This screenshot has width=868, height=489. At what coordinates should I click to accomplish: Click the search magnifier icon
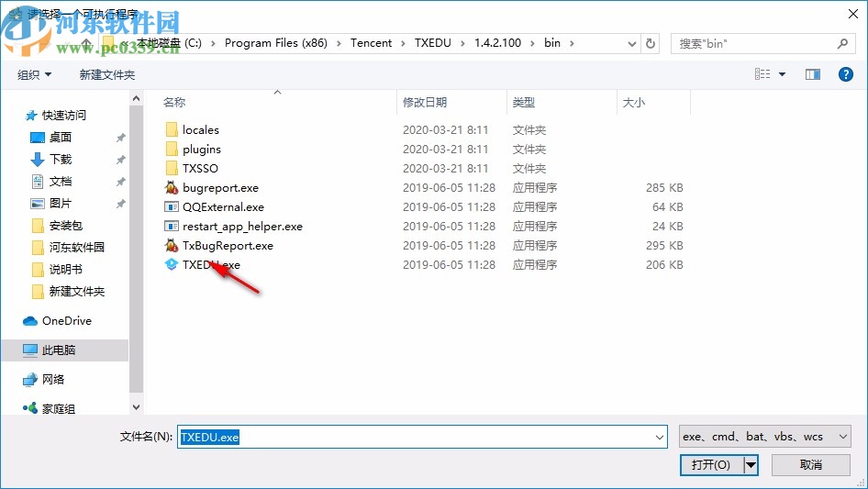click(842, 43)
